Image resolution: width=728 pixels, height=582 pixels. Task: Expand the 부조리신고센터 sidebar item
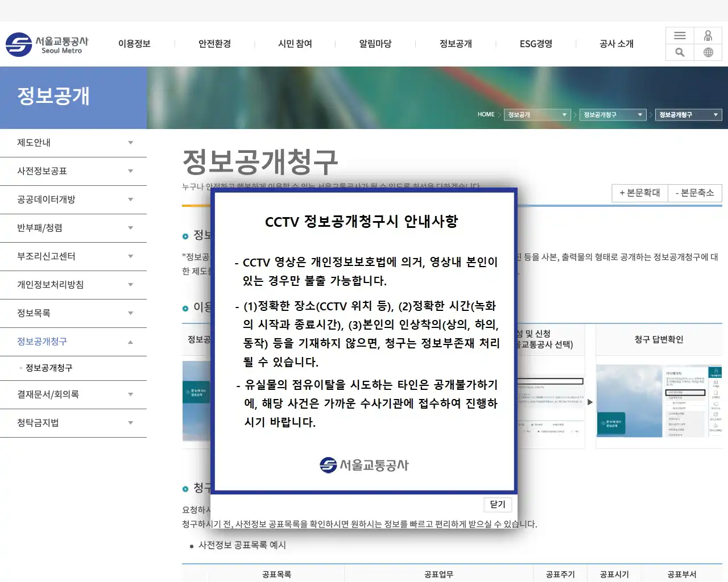(x=73, y=256)
